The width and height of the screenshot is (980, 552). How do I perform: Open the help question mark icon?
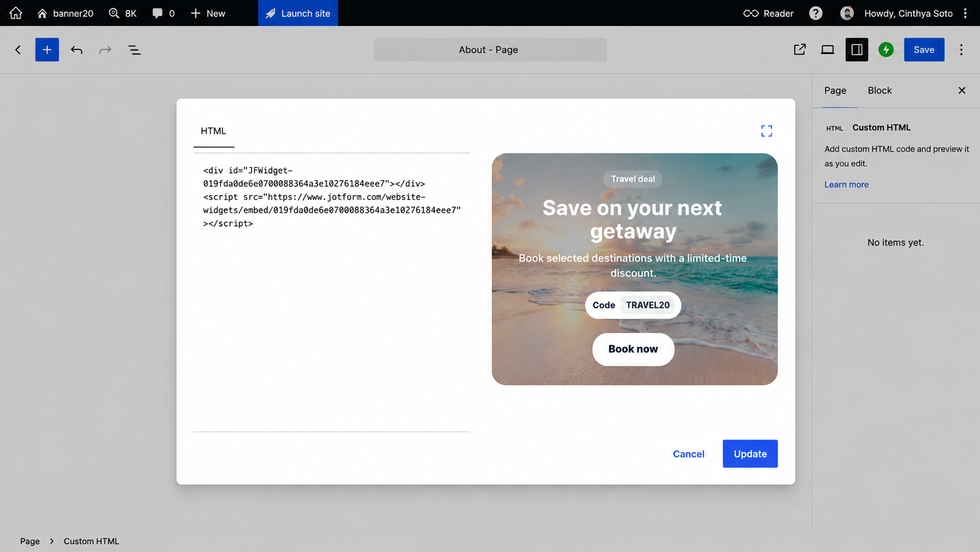point(815,13)
